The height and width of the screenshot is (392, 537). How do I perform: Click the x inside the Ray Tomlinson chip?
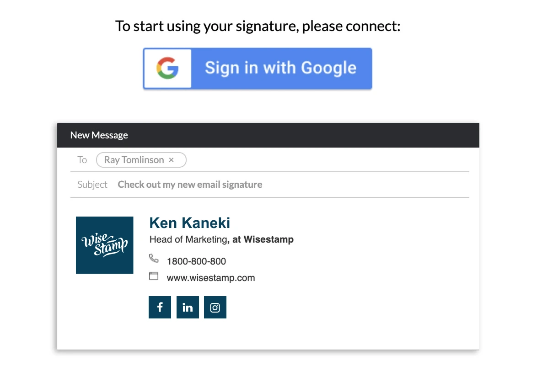[172, 160]
